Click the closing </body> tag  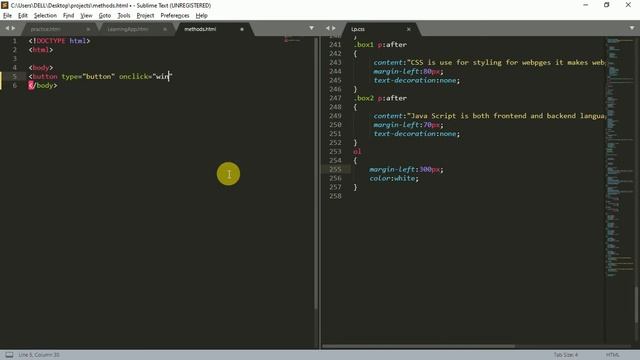(43, 86)
